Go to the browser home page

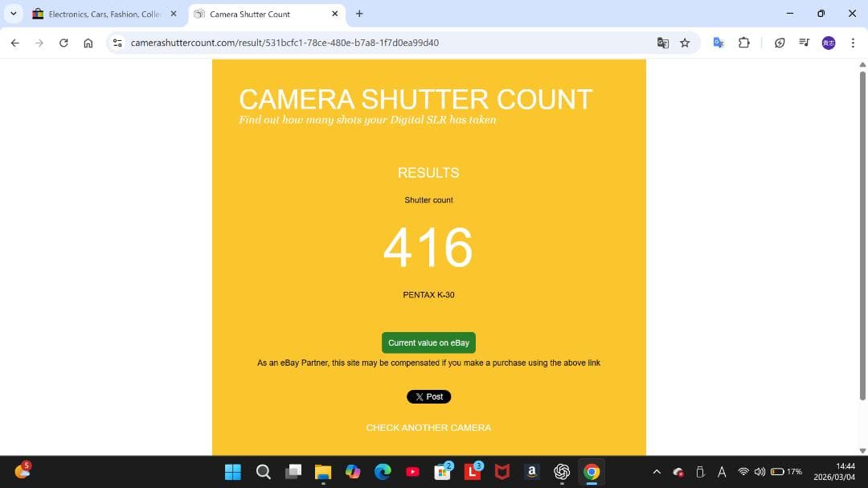pos(88,43)
